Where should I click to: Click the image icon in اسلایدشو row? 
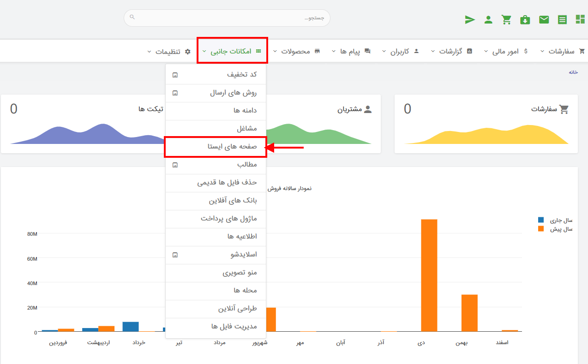(175, 255)
